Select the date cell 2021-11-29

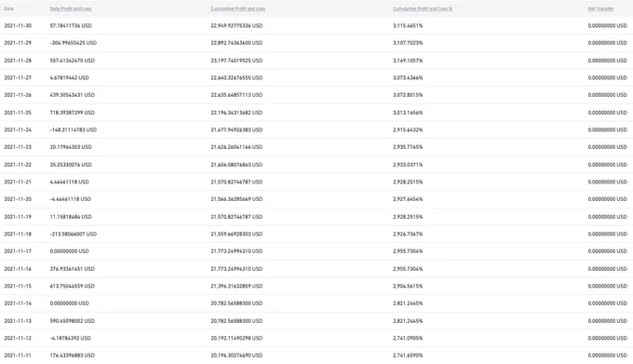point(18,43)
